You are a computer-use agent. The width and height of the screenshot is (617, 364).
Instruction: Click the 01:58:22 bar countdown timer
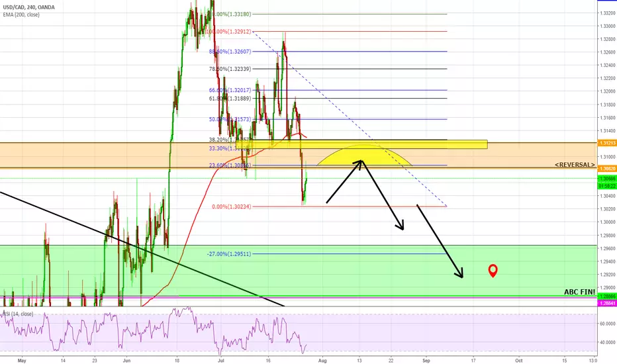[607, 185]
